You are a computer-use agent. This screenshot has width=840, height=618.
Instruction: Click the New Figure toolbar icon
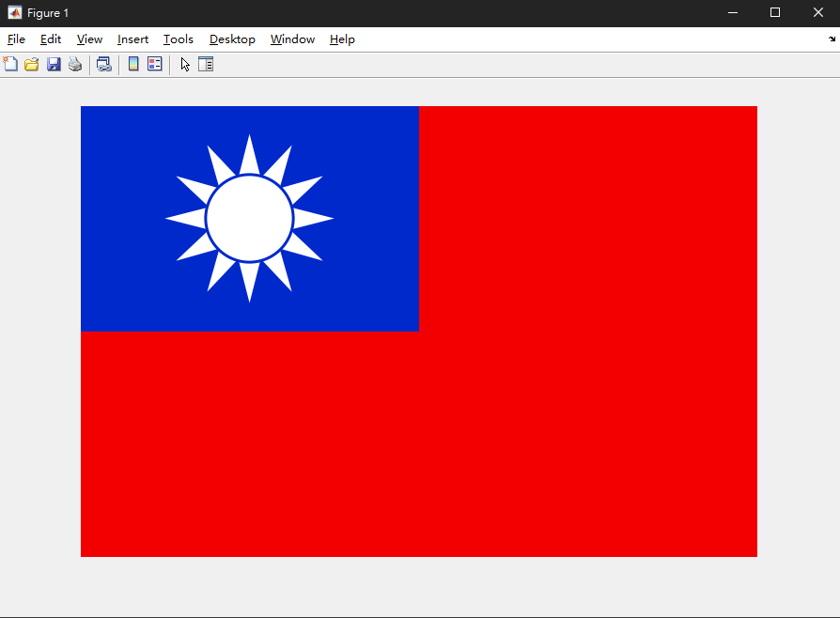10,64
